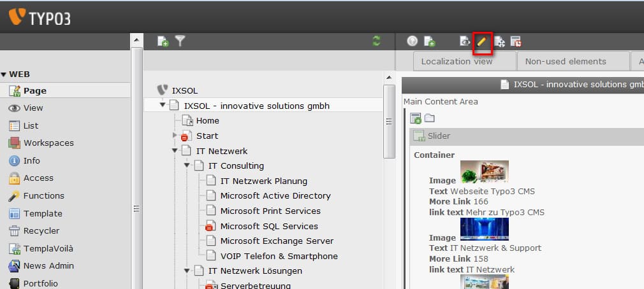Screen dimensions: 644x289
Task: Click the page icon of VOIP Telefon & Smartphone
Action: (210, 256)
